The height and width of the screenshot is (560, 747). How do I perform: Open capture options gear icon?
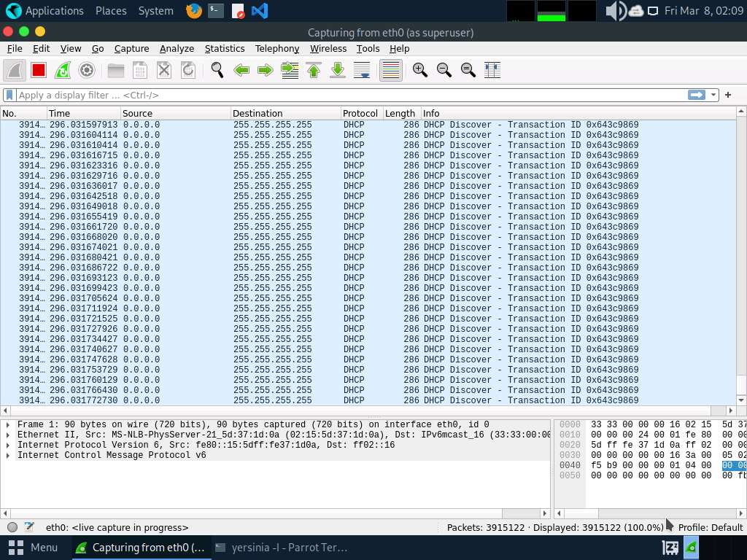(x=87, y=70)
